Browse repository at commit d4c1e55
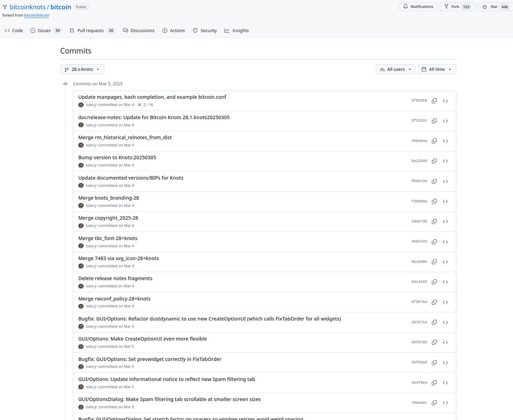This screenshot has height=420, width=513. coord(445,282)
